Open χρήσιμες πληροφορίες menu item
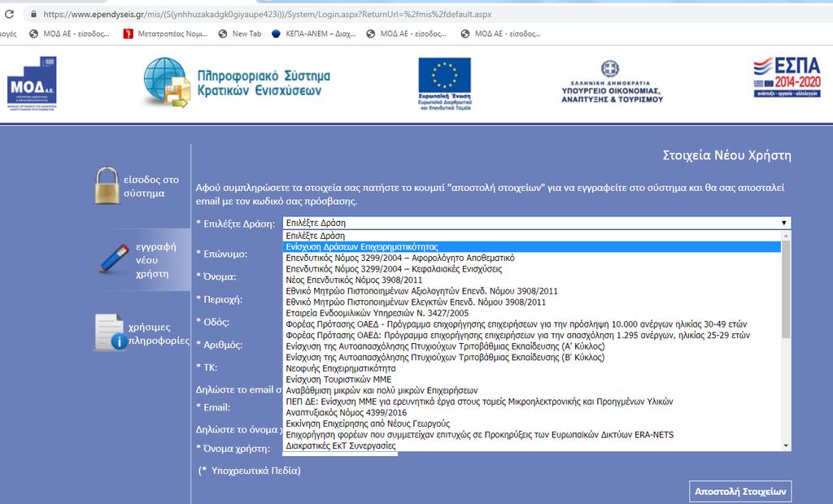The height and width of the screenshot is (504, 833). [159, 333]
